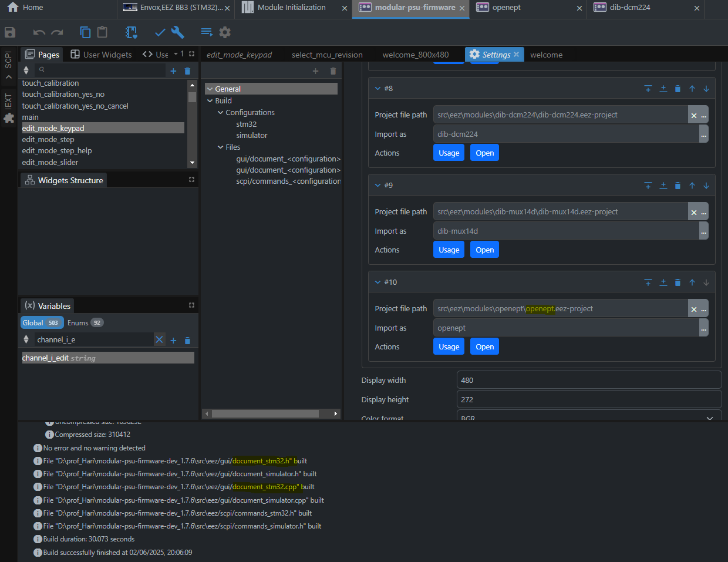Clear the variables search filter

tap(159, 339)
